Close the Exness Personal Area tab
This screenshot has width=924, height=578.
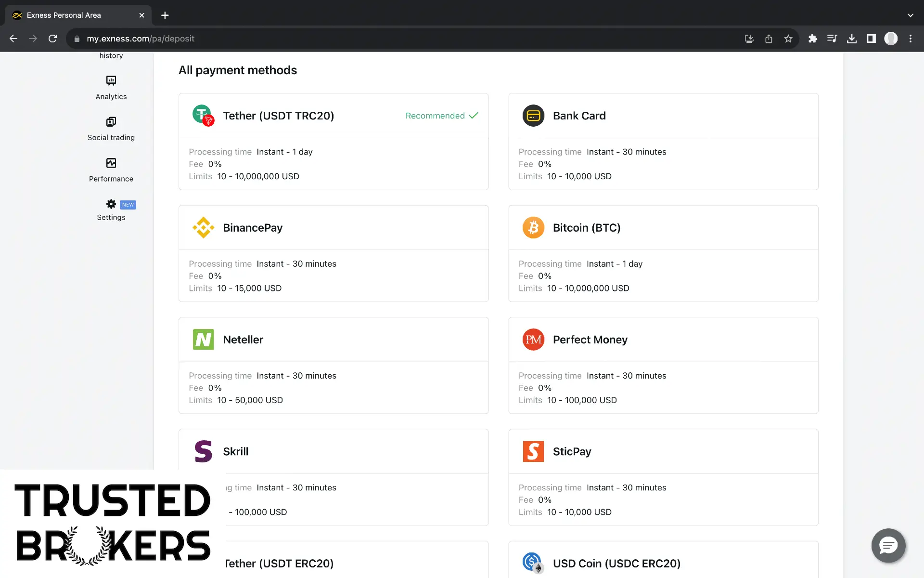pos(141,15)
